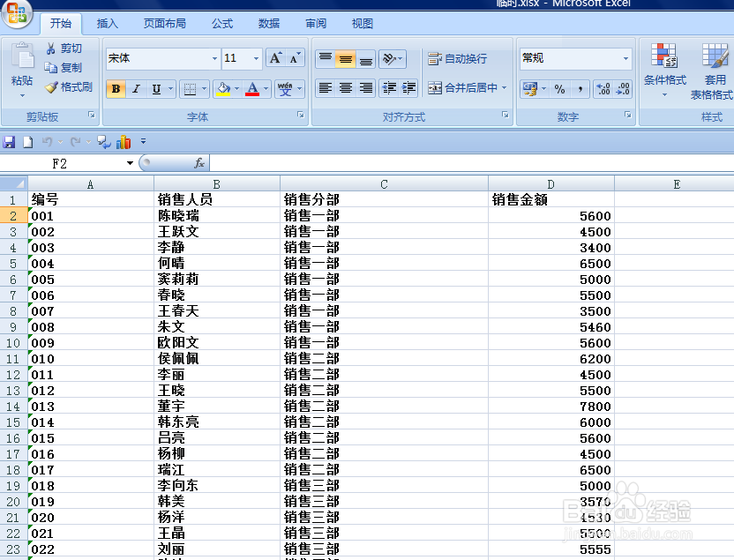This screenshot has height=560, width=734.
Task: Click the top align icon
Action: 326,58
